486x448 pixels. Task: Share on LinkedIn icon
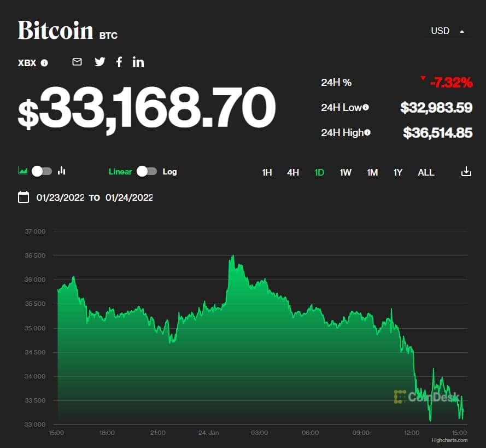coord(138,62)
